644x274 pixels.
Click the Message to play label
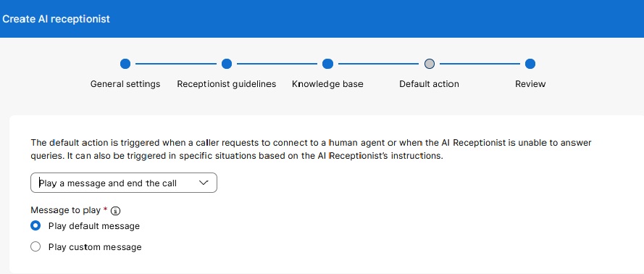click(x=66, y=210)
